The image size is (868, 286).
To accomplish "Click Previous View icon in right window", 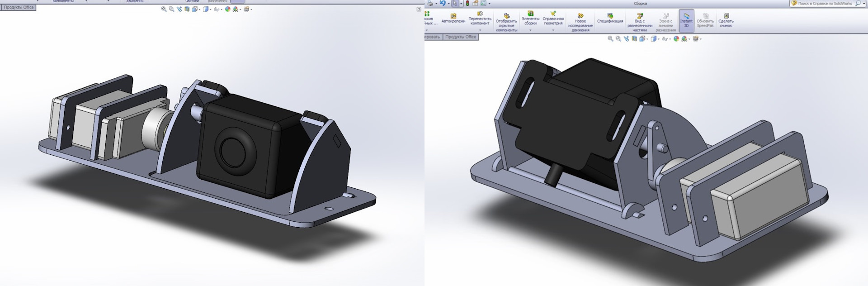I will 627,39.
